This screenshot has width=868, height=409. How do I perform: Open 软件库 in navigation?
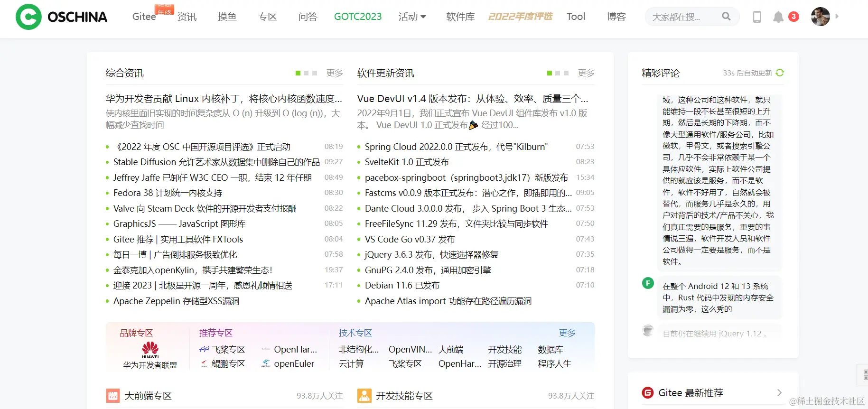(460, 17)
